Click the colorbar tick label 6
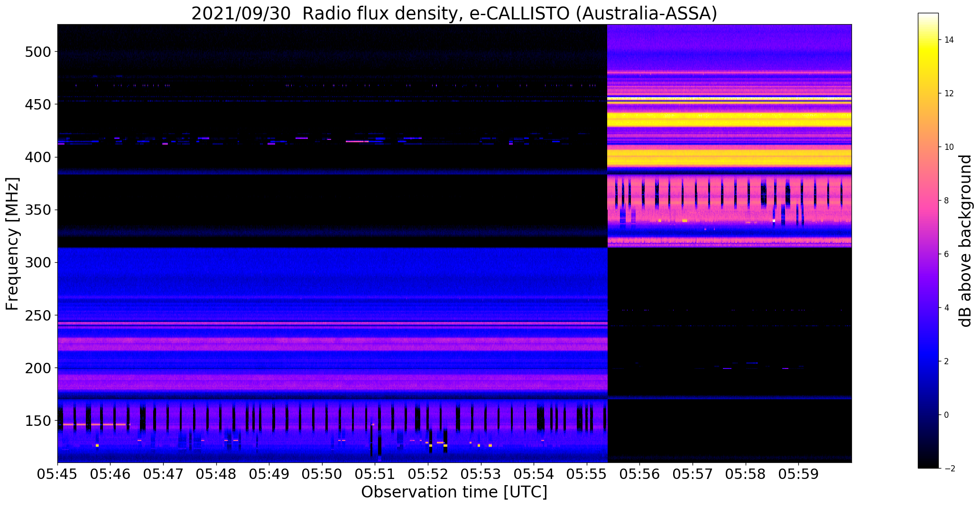Screen dimensions: 980x506 tap(947, 254)
